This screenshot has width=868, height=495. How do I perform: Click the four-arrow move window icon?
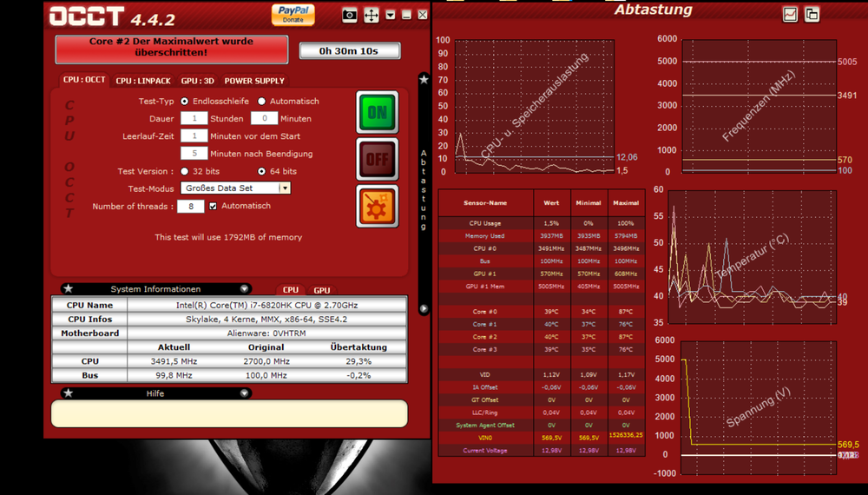click(372, 15)
